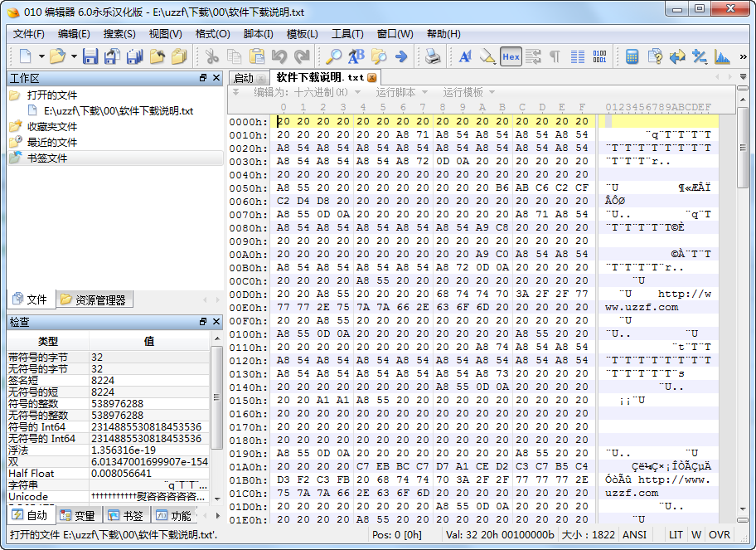Click the Print icon in toolbar
Screen dimensions: 756x550
pyautogui.click(x=433, y=56)
